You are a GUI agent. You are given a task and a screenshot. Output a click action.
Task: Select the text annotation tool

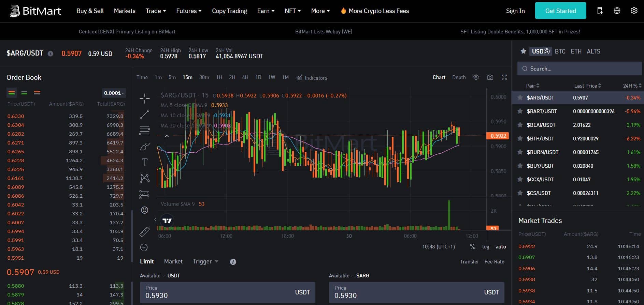coord(145,162)
